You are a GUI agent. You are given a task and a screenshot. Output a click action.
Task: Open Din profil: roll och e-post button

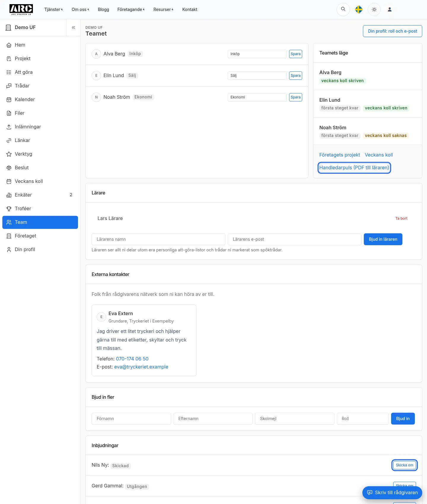click(392, 31)
